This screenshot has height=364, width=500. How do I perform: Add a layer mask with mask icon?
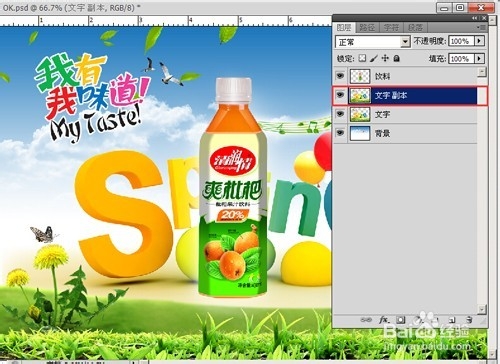pos(401,320)
